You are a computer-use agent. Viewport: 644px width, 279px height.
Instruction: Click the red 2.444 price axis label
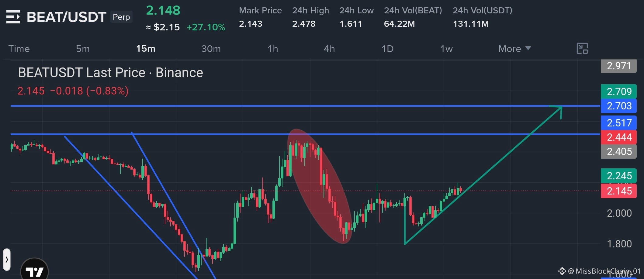point(619,137)
